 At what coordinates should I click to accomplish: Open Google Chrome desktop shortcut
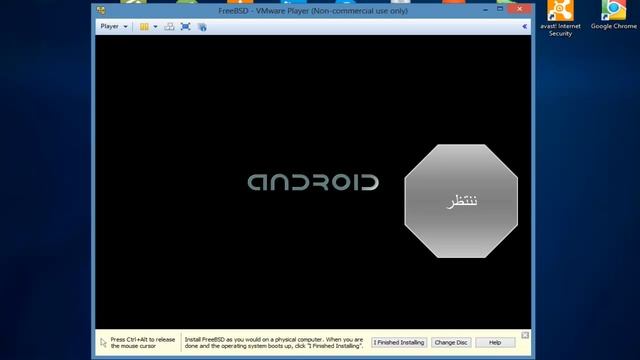tap(613, 16)
